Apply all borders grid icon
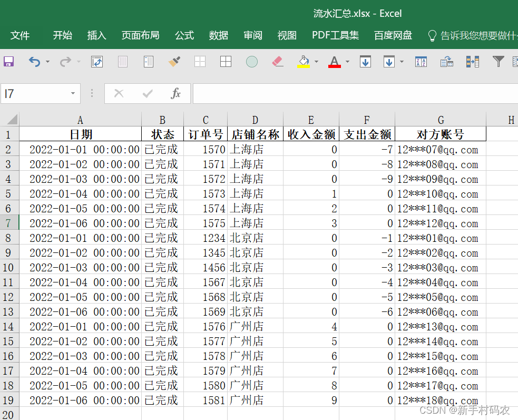 [226, 62]
